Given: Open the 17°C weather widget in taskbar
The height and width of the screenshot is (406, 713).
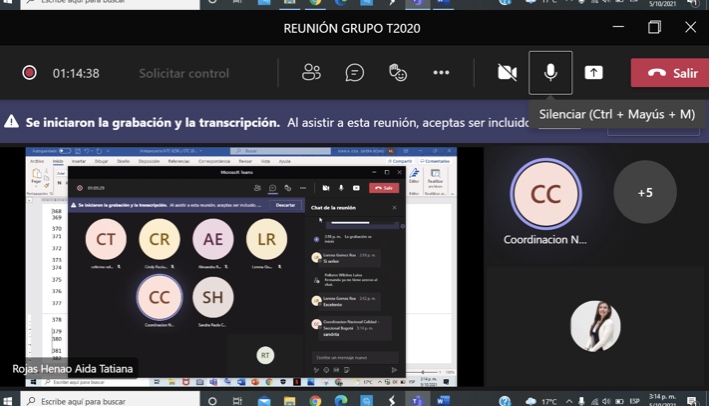Looking at the screenshot, I should 543,401.
